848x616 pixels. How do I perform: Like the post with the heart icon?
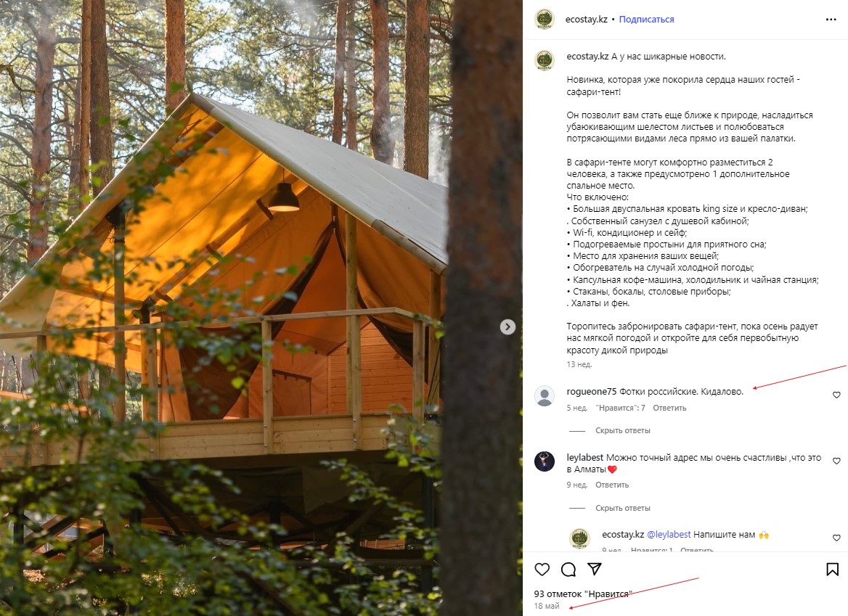(x=542, y=569)
